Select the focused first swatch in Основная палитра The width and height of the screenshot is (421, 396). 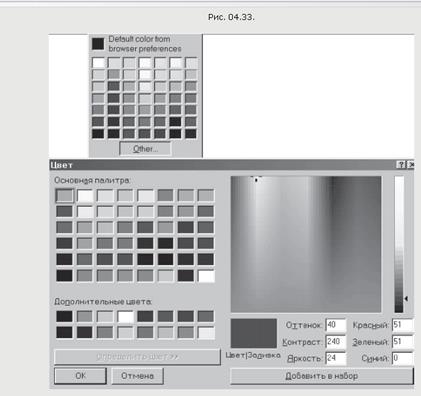pos(64,196)
